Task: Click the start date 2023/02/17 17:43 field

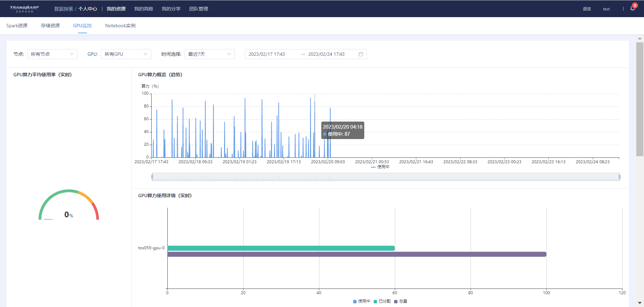Action: tap(267, 54)
